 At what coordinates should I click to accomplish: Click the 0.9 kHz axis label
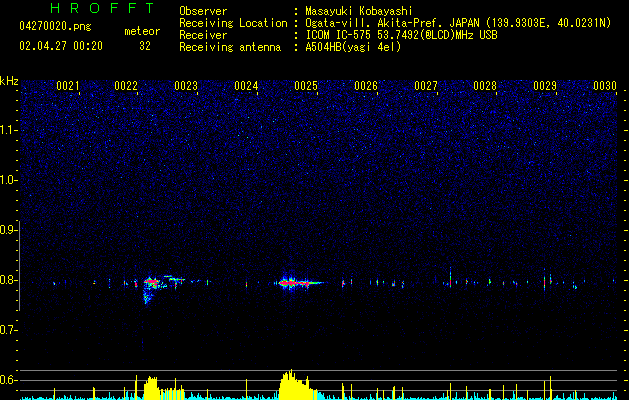pyautogui.click(x=9, y=230)
